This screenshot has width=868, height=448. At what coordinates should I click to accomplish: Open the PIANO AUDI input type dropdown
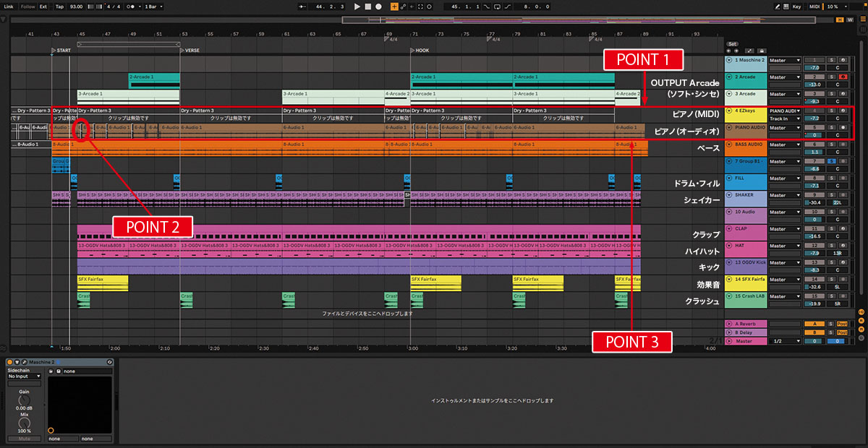click(x=785, y=111)
